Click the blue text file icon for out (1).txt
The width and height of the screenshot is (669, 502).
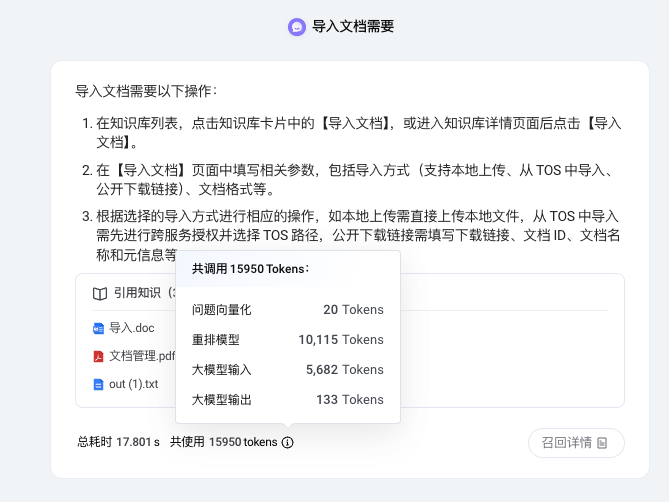pos(99,384)
